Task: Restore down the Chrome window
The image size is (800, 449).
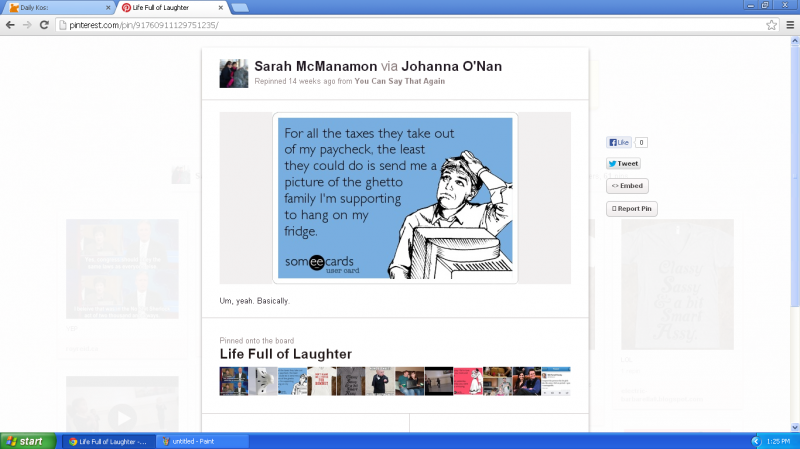Action: 765,5
